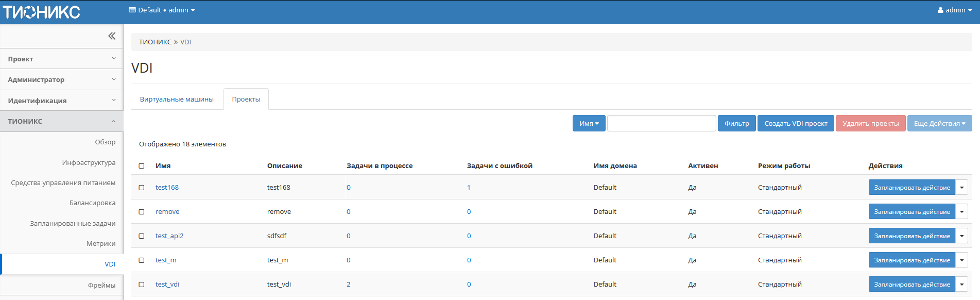
Task: Focus the filter text input
Action: click(661, 123)
